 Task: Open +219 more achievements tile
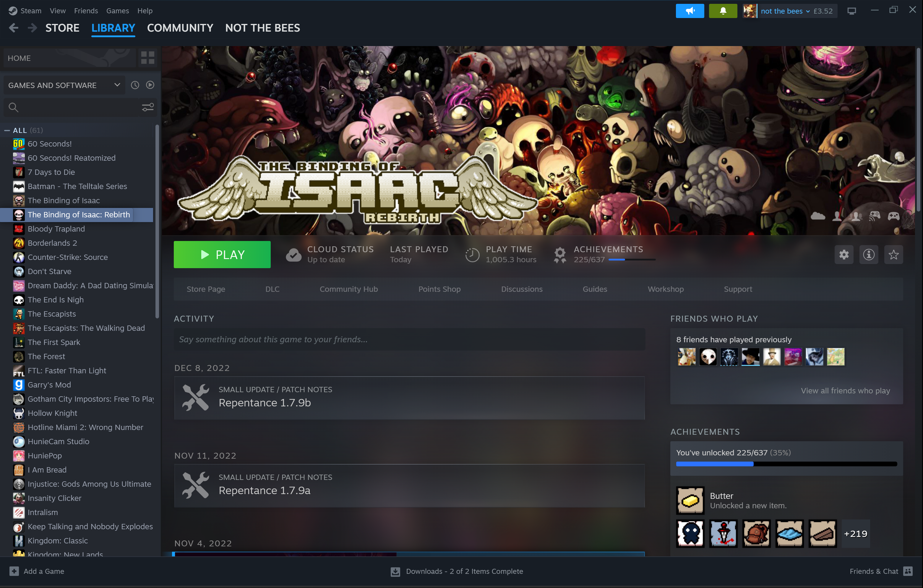click(x=855, y=534)
